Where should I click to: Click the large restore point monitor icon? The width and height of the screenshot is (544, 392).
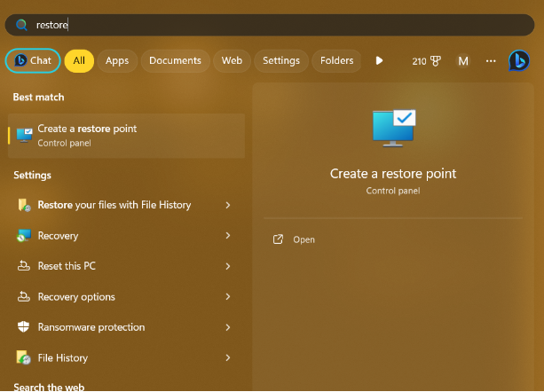pos(392,129)
